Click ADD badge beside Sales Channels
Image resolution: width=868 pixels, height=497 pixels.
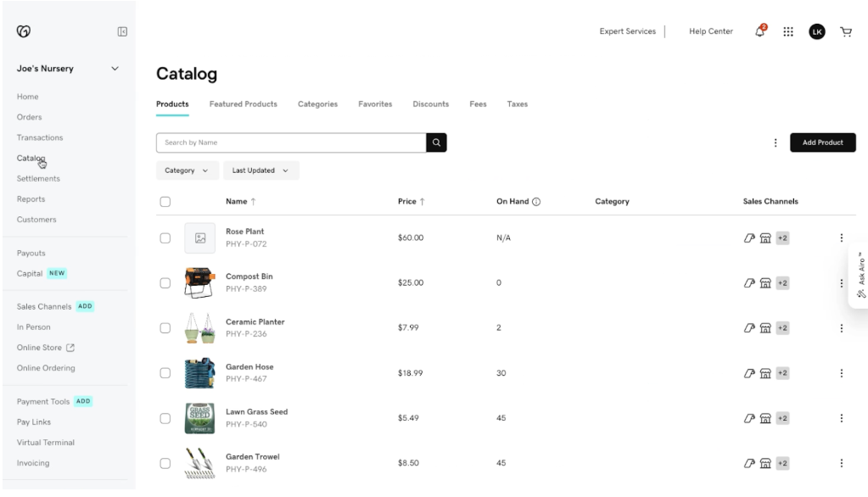(85, 306)
